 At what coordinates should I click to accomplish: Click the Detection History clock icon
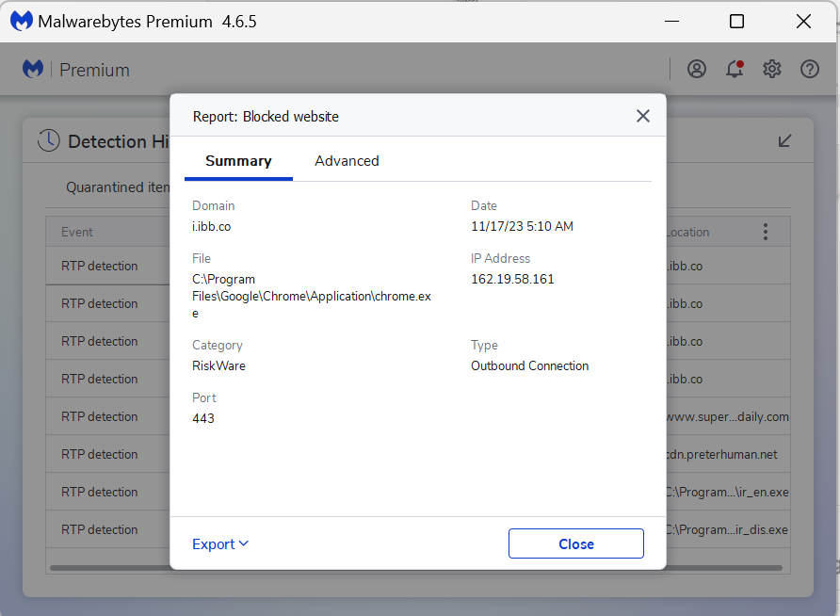(x=49, y=140)
